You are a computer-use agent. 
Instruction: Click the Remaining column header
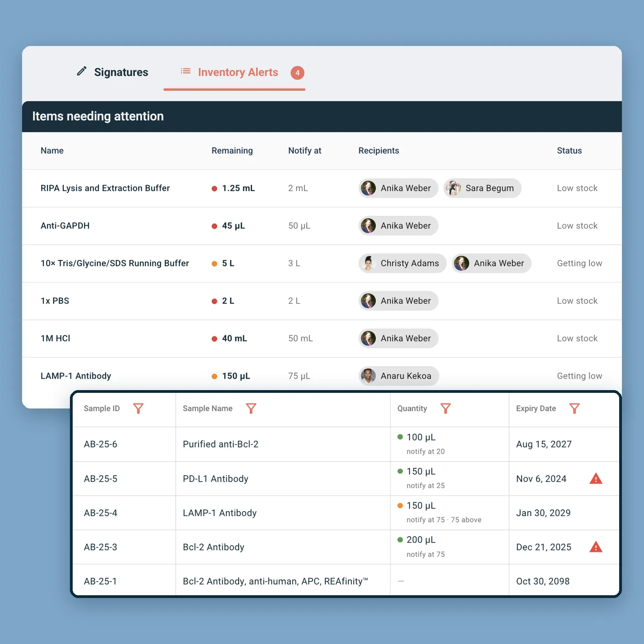pos(232,150)
